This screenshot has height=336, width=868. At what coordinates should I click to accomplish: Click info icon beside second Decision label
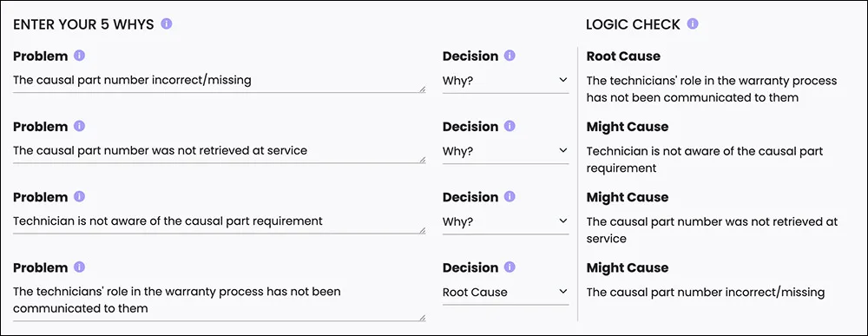click(x=510, y=126)
